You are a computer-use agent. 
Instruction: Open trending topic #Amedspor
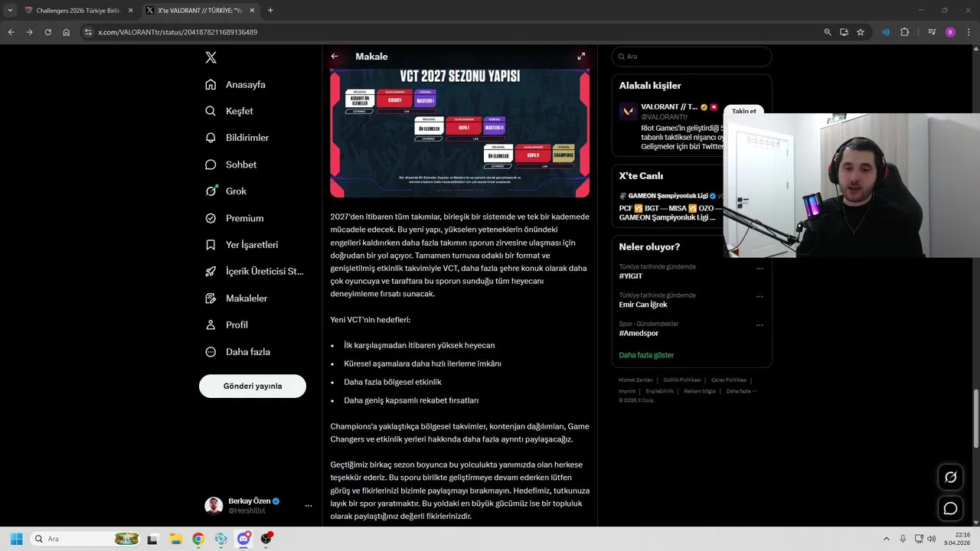[x=639, y=334]
